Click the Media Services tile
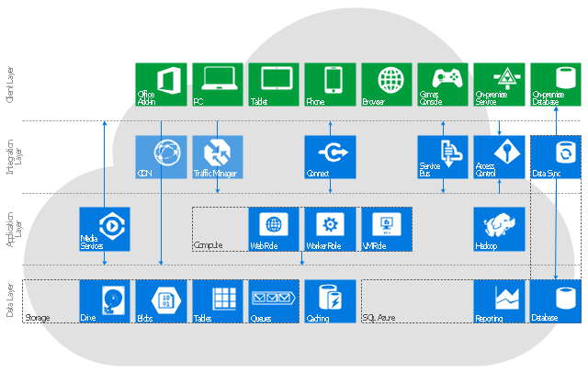The height and width of the screenshot is (373, 588). pyautogui.click(x=105, y=229)
